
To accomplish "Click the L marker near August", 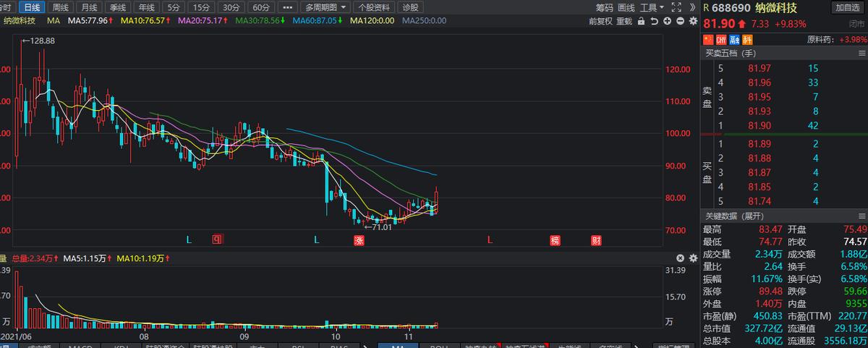I will [190, 240].
